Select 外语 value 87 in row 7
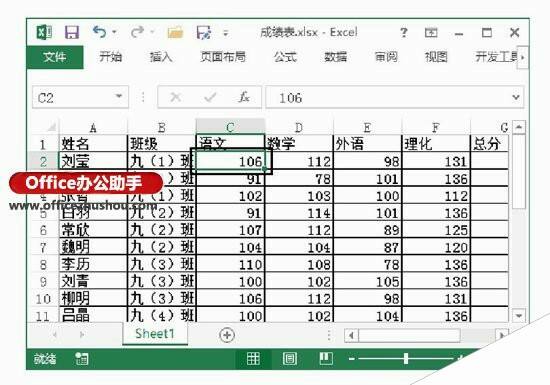The width and height of the screenshot is (550, 385). [367, 247]
